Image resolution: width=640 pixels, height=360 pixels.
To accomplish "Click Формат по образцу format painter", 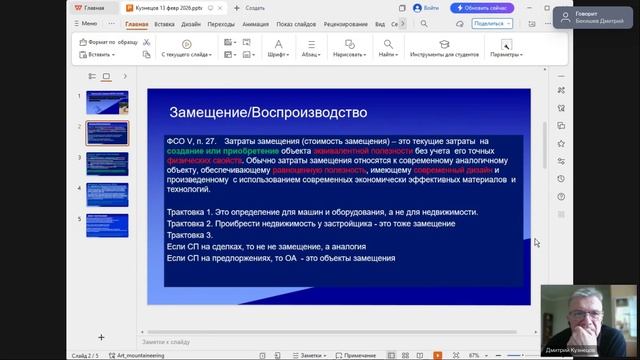I will tap(109, 42).
